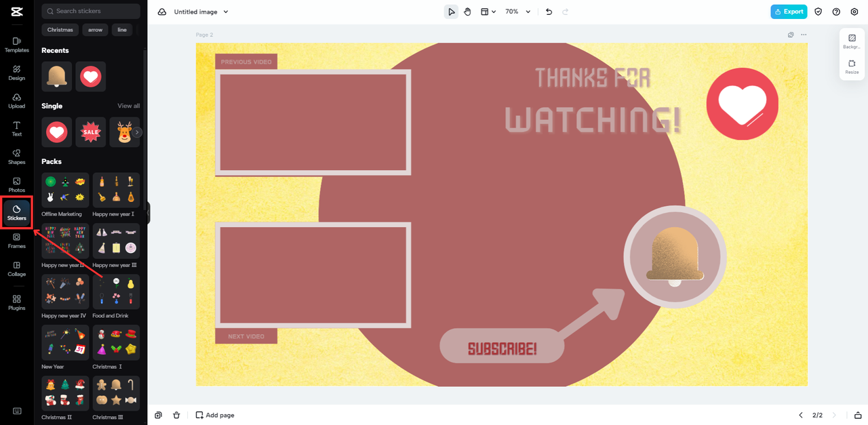Open the Christmas III sticker pack
This screenshot has height=425, width=868.
[116, 393]
